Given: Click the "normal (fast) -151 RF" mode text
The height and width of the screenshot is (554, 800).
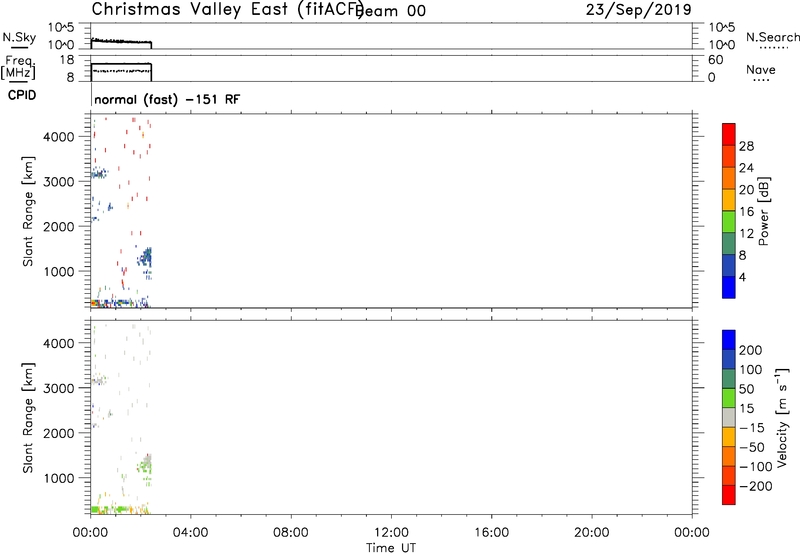Looking at the screenshot, I should tap(167, 99).
